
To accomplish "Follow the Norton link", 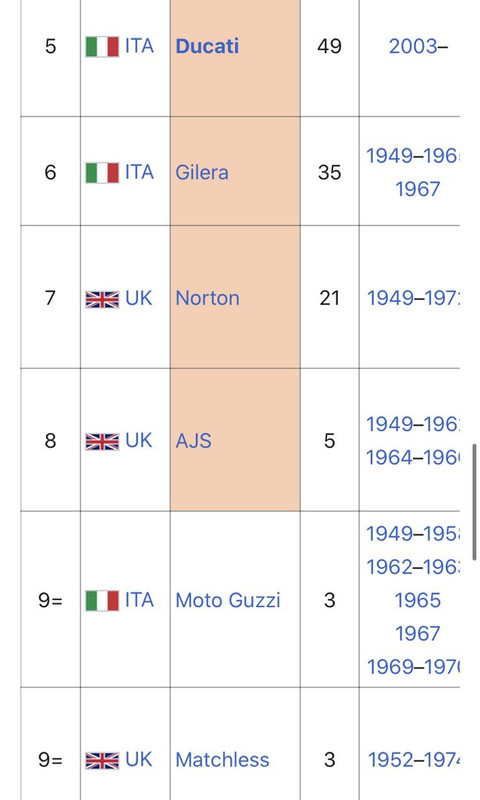I will (208, 298).
